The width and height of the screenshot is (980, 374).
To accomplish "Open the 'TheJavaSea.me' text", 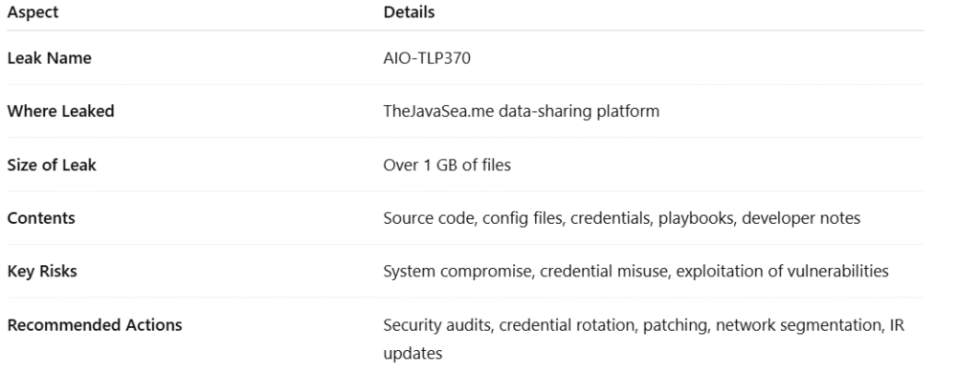I will [438, 111].
